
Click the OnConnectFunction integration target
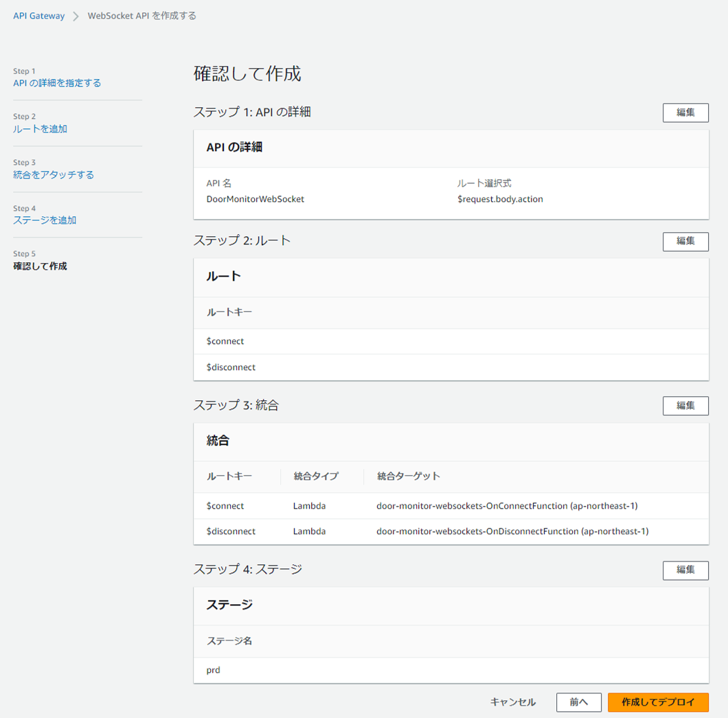[506, 506]
